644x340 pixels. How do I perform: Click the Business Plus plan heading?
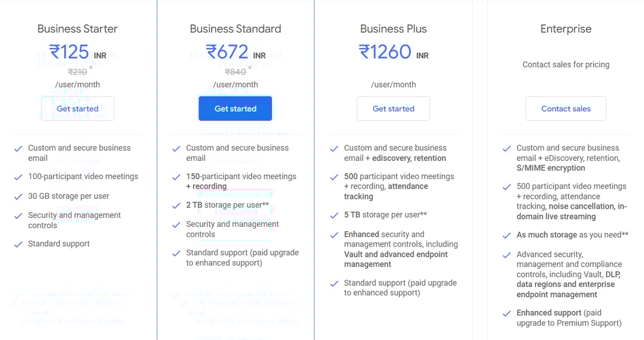[x=393, y=29]
